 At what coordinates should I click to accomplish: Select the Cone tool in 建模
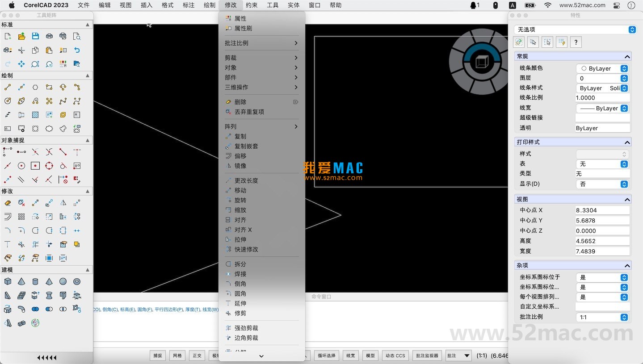point(21,281)
